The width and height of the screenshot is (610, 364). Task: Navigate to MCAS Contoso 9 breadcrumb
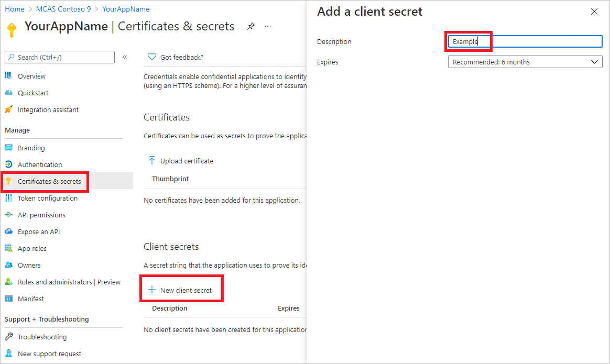[63, 9]
